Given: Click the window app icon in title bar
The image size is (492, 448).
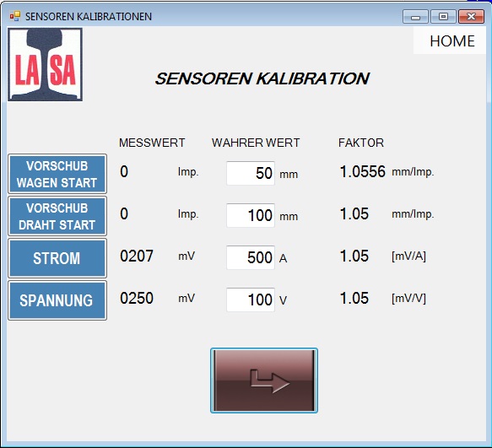Looking at the screenshot, I should click(x=14, y=16).
